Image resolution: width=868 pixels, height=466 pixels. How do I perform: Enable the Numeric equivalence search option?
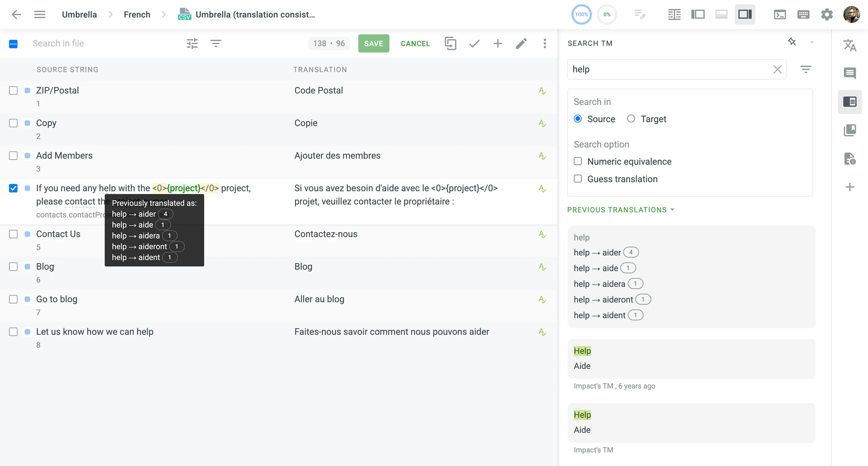click(x=578, y=161)
